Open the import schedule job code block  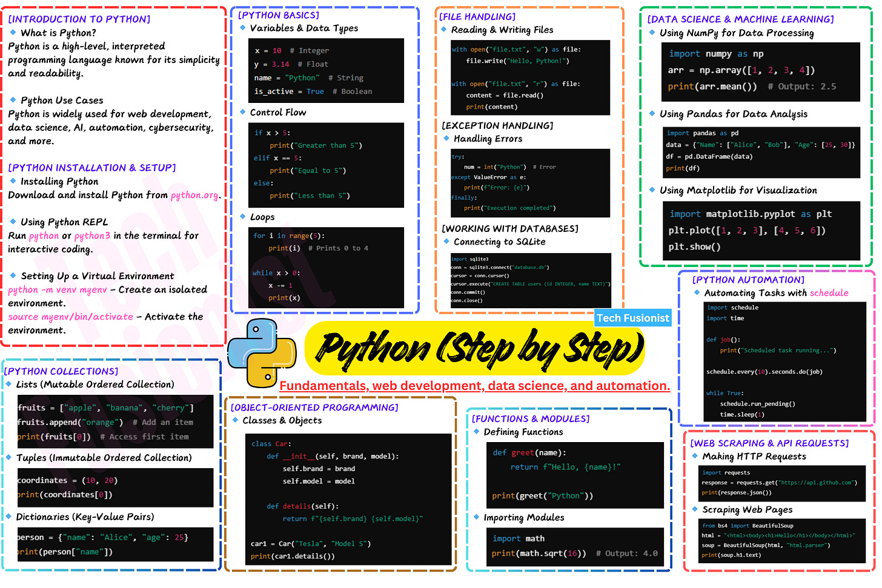785,362
